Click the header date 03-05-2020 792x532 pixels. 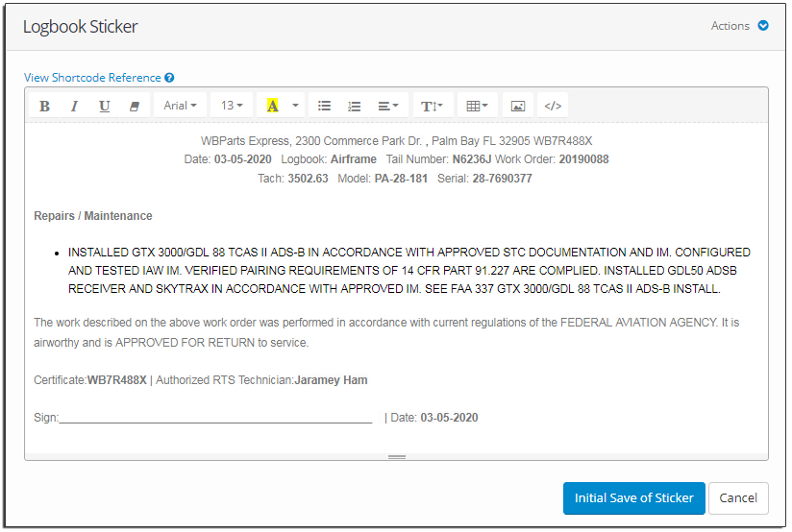[243, 159]
